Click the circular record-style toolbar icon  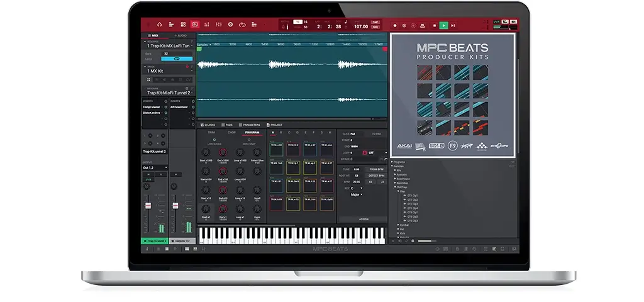pos(231,25)
